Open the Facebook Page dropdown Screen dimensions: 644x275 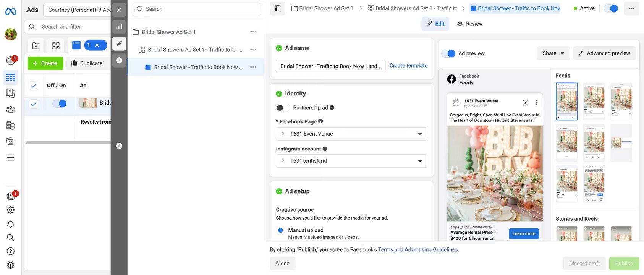pyautogui.click(x=351, y=134)
